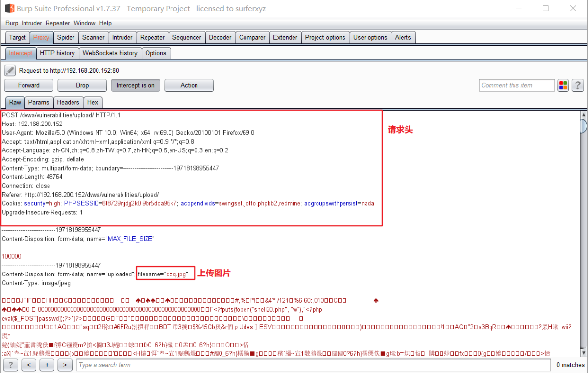Screen dimensions: 588x373
Task: Click the filename="dzq.jpg" text
Action: 163,274
